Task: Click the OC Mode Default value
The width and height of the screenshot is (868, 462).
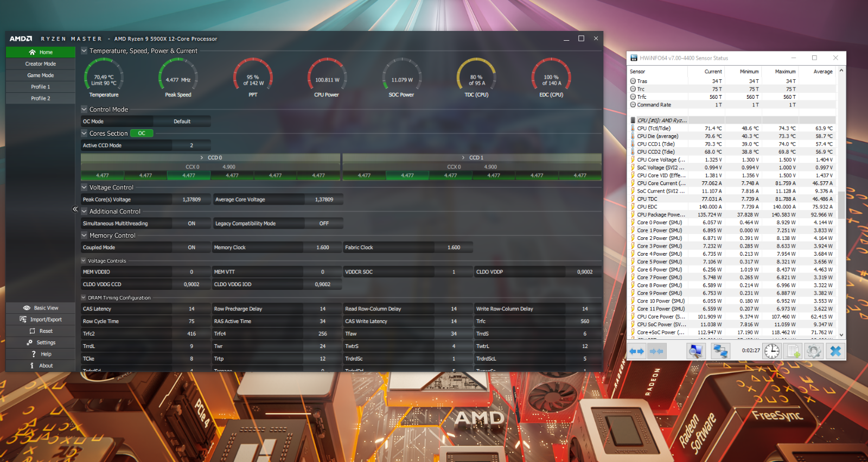Action: tap(182, 121)
